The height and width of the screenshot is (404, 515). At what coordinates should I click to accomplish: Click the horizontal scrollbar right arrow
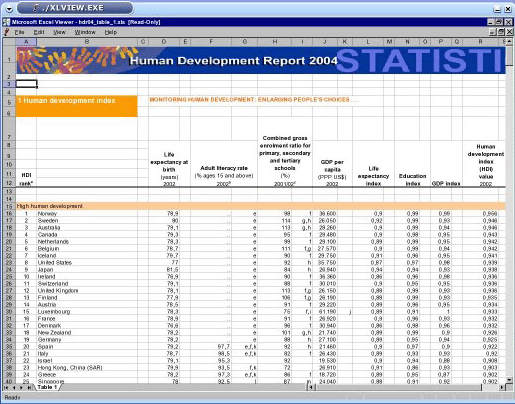[502, 387]
